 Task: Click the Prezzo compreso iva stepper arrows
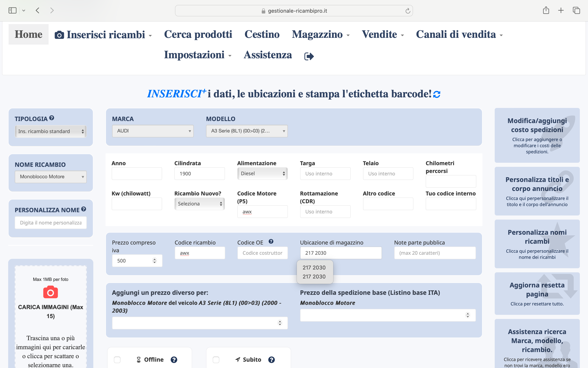click(x=155, y=261)
